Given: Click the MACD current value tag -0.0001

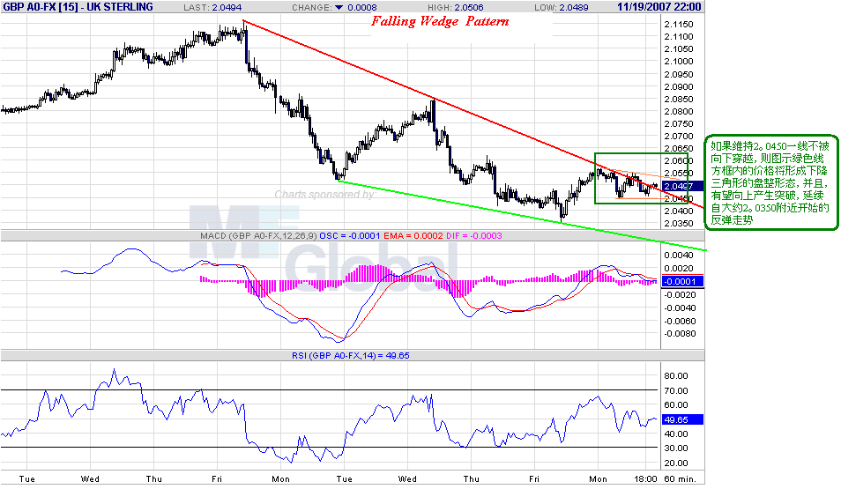Looking at the screenshot, I should click(x=682, y=281).
